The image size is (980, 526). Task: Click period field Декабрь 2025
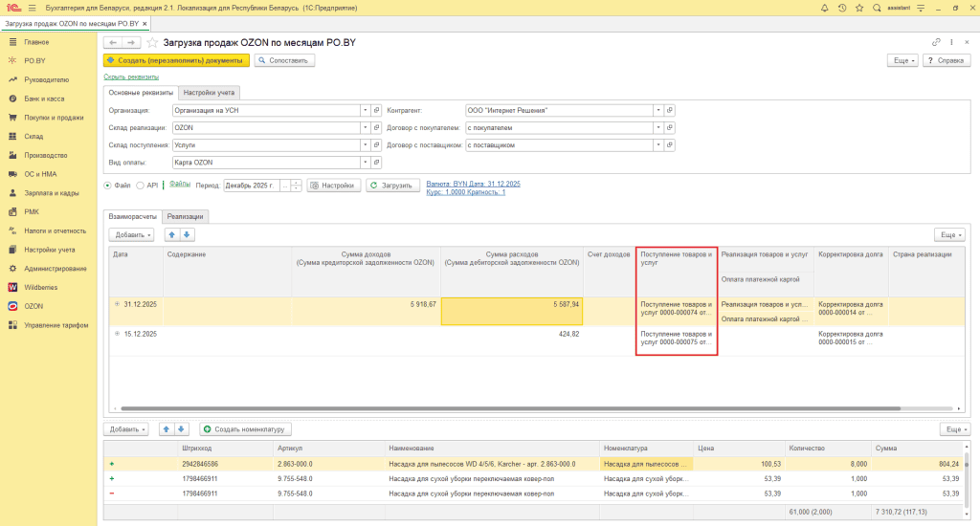click(x=252, y=186)
